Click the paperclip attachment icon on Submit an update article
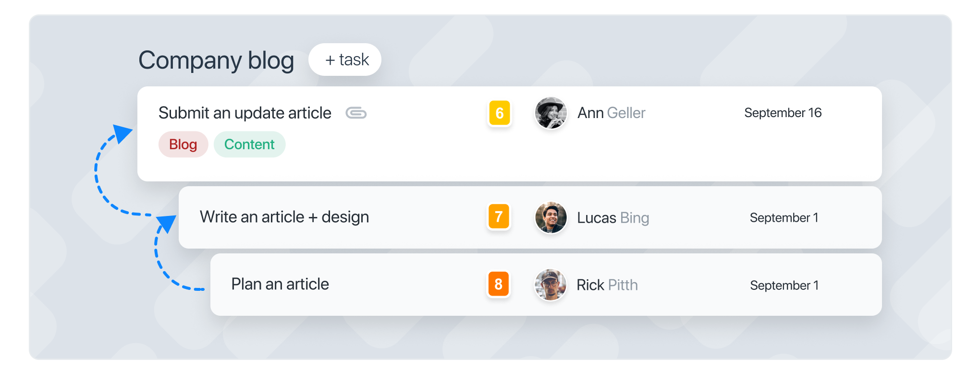The width and height of the screenshot is (980, 382). tap(356, 113)
